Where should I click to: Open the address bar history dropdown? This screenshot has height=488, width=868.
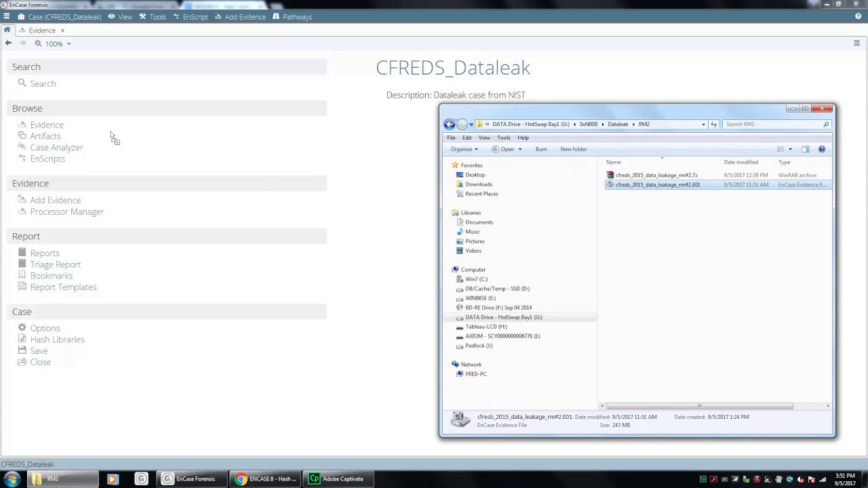[x=703, y=124]
